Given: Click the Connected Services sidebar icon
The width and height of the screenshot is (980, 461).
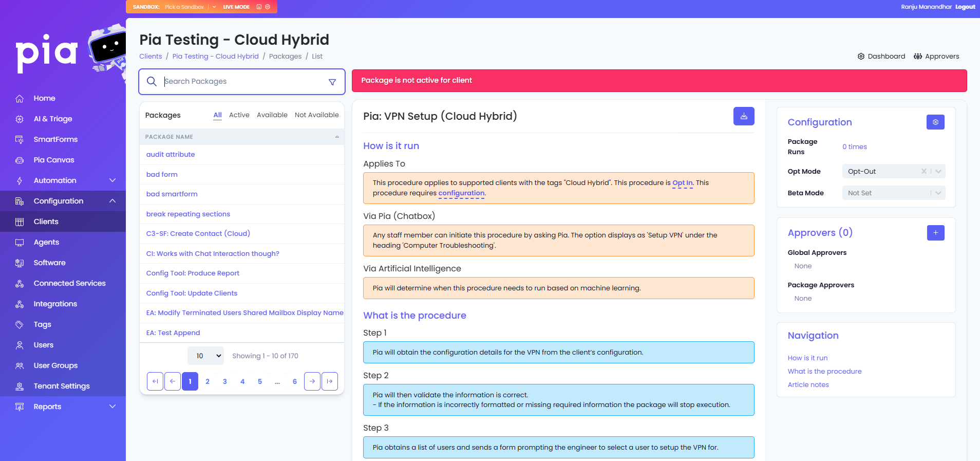Looking at the screenshot, I should pos(20,283).
